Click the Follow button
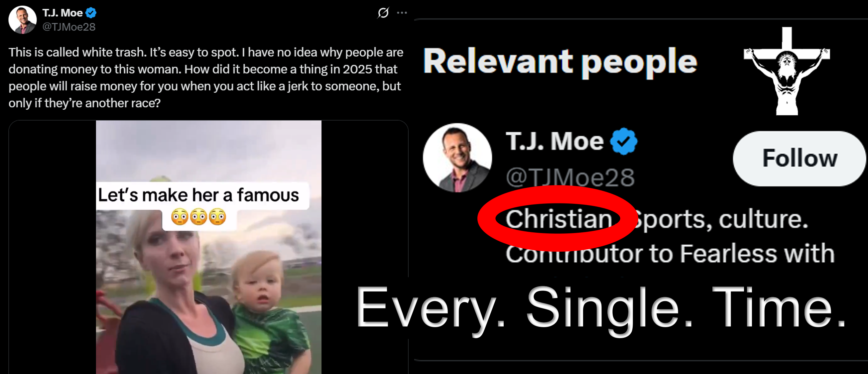Viewport: 868px width, 374px height. [800, 158]
